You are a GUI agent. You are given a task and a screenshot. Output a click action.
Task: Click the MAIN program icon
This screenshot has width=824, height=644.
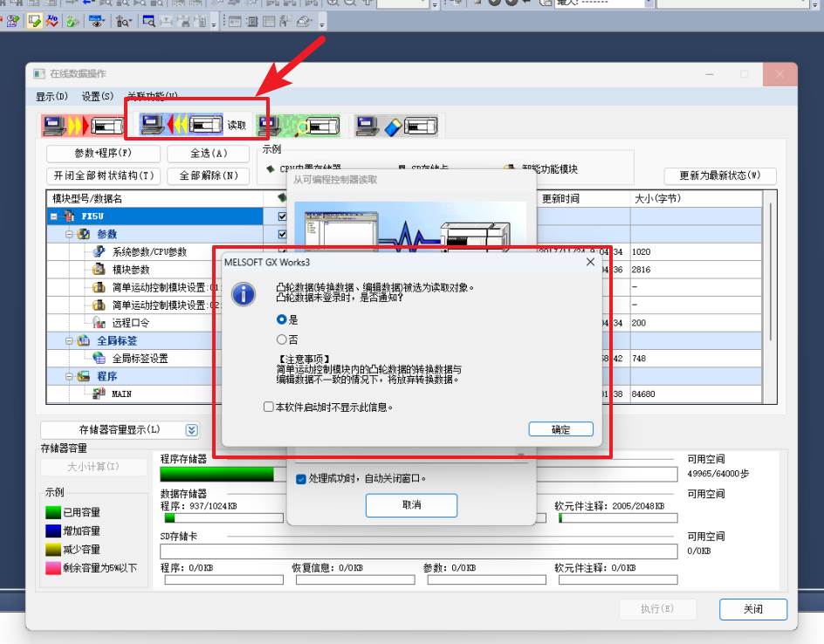coord(99,394)
